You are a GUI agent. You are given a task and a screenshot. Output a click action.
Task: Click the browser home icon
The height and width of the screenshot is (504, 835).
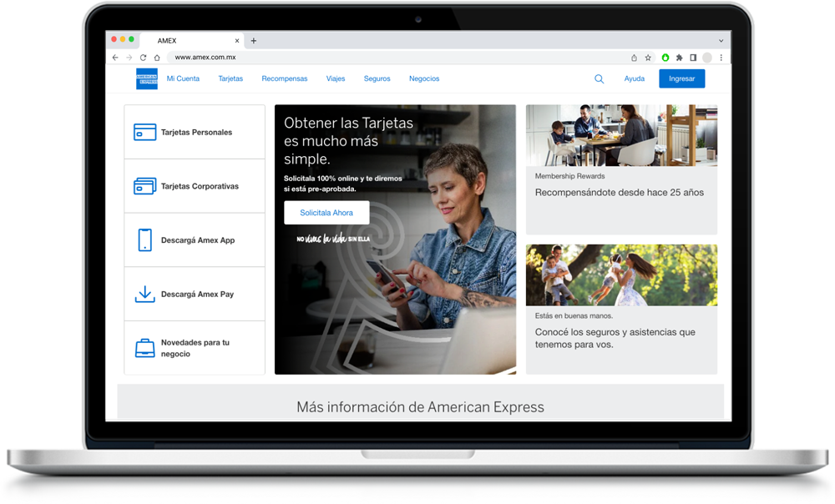pyautogui.click(x=157, y=58)
